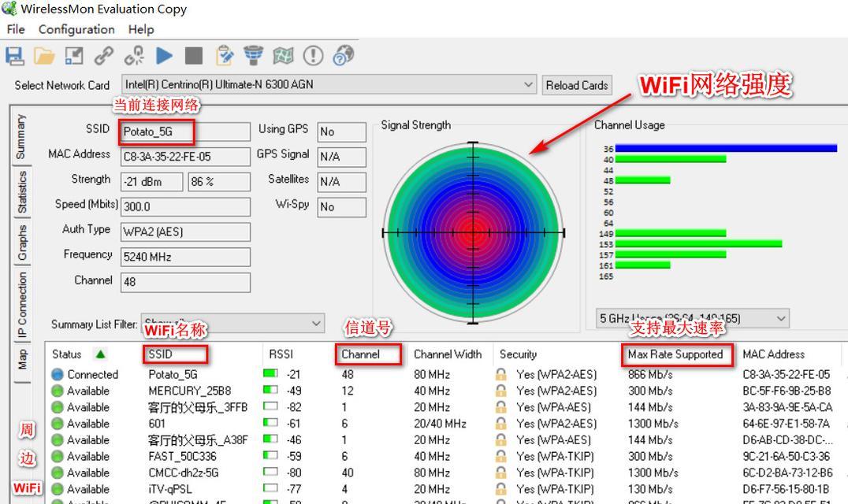Open the map toolbar icon

[283, 56]
